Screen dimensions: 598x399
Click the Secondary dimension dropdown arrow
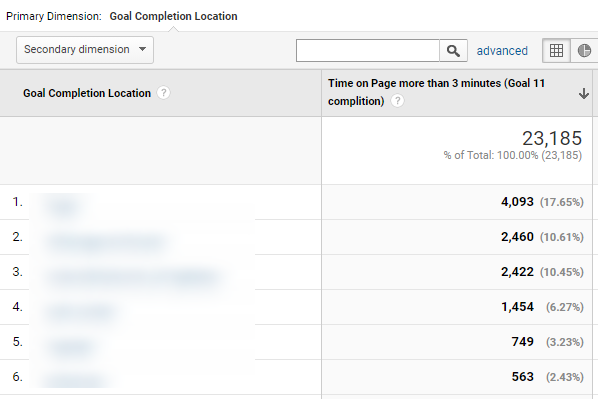click(x=143, y=49)
